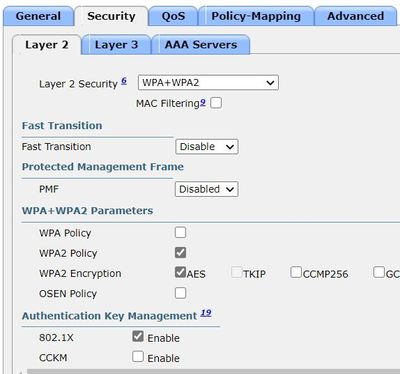Open the Layer 2 Security dropdown

click(x=208, y=82)
